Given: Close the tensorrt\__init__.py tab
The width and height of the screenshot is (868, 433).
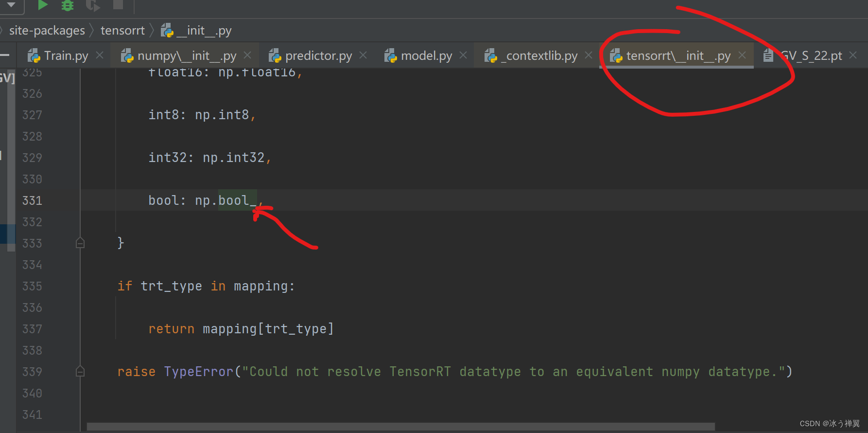Looking at the screenshot, I should click(742, 55).
